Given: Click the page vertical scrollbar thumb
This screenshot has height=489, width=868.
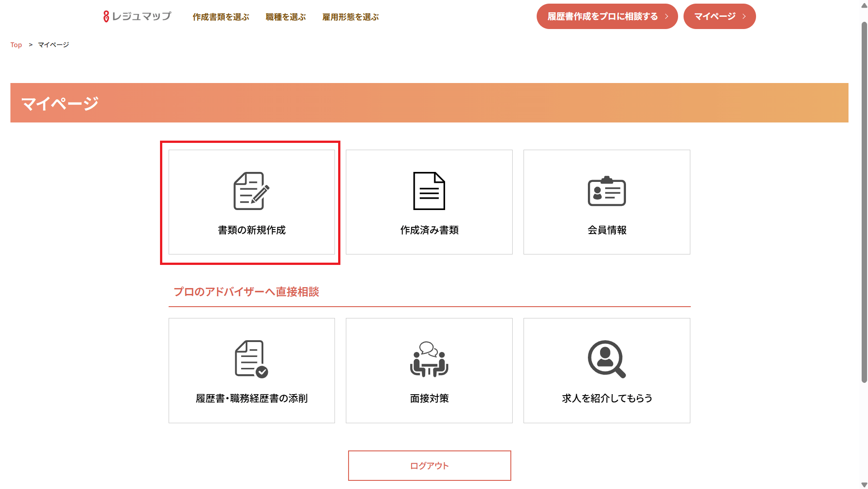Looking at the screenshot, I should 864,200.
